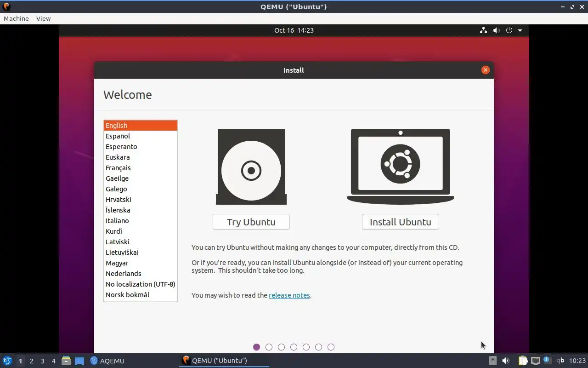Screen dimensions: 588x368
Task: Select Lietuviškai in the language list
Action: tap(141, 253)
